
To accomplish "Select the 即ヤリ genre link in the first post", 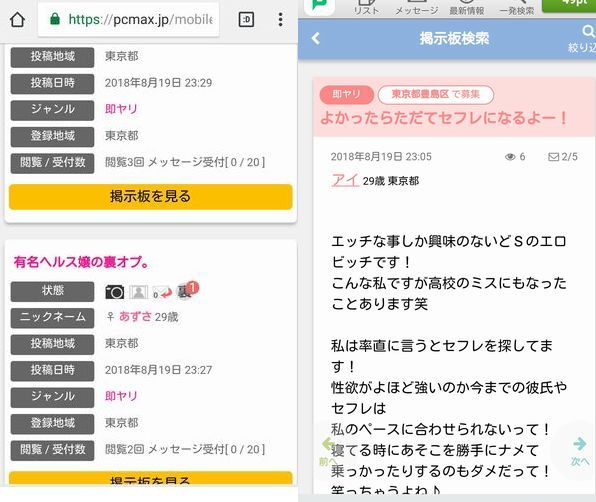I will point(121,109).
